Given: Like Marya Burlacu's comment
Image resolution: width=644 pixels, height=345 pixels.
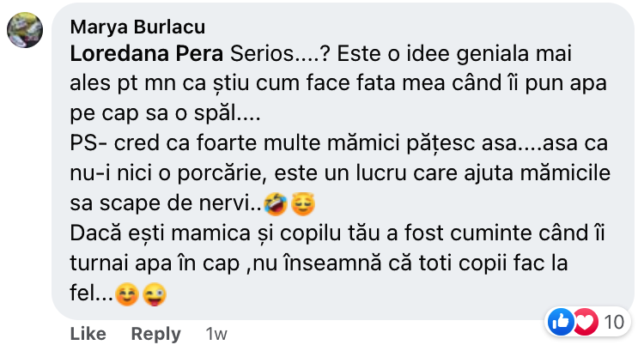Looking at the screenshot, I should (87, 334).
